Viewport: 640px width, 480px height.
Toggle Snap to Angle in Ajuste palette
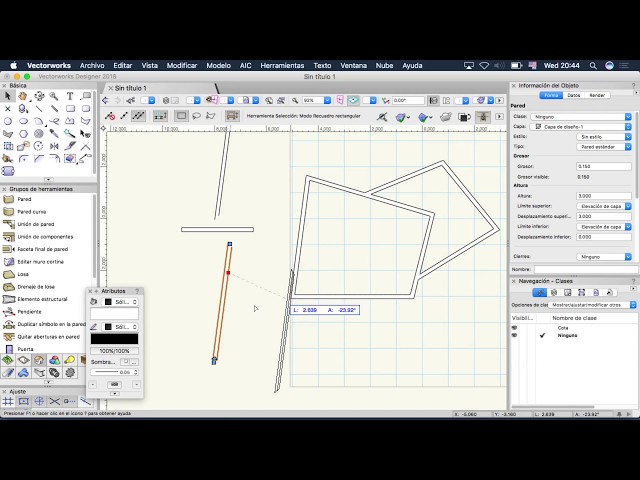[39, 401]
